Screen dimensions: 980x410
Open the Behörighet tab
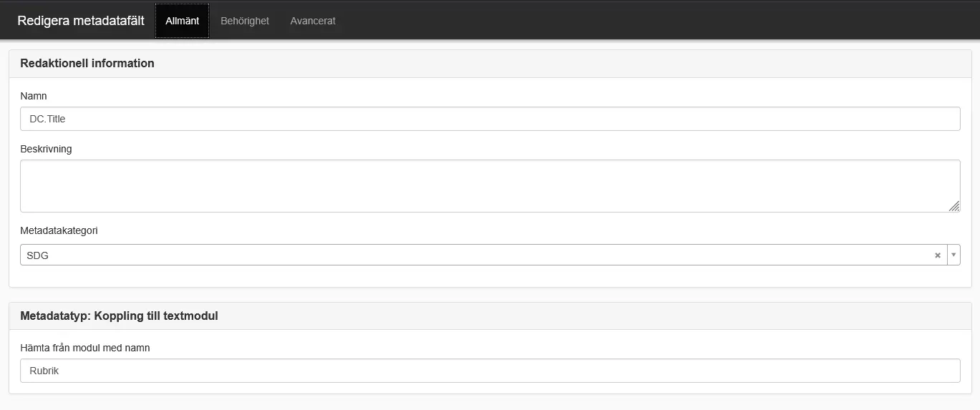(x=245, y=21)
